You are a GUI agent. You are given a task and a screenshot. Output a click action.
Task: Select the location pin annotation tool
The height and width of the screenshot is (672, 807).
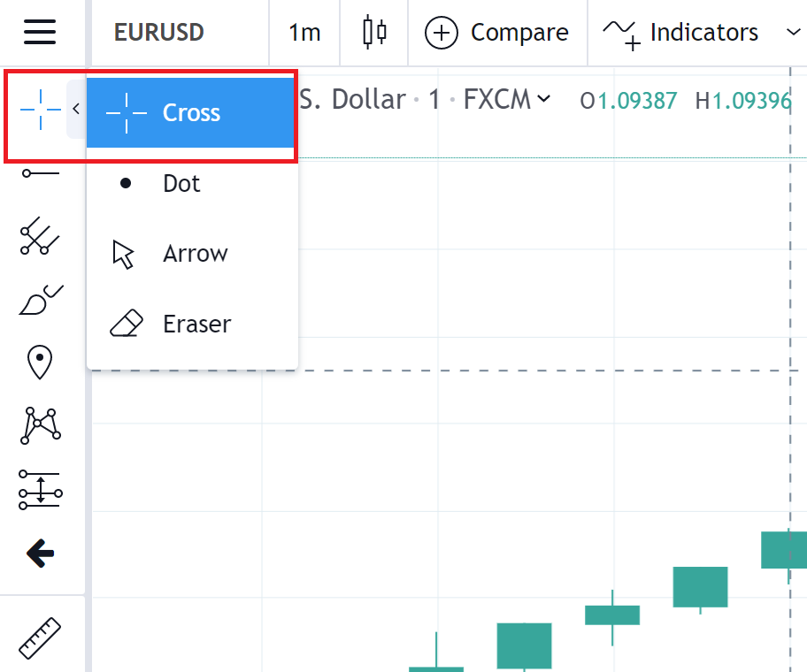(x=40, y=363)
